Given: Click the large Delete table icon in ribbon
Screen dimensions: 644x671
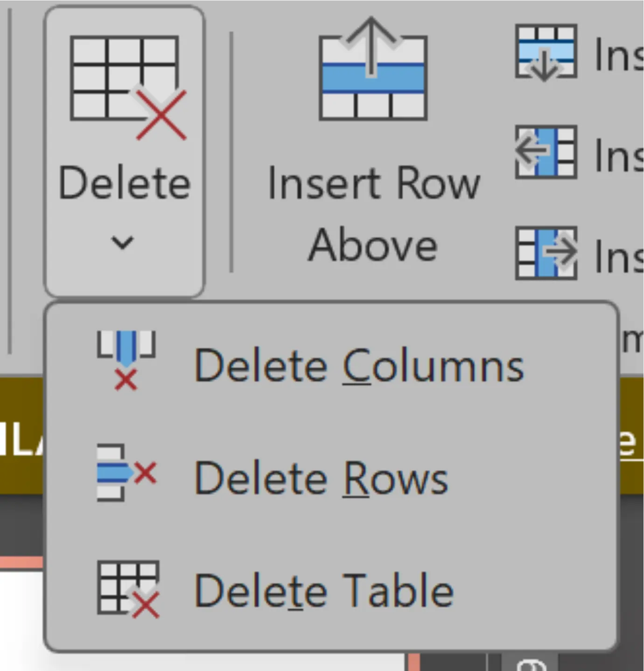Looking at the screenshot, I should click(127, 87).
